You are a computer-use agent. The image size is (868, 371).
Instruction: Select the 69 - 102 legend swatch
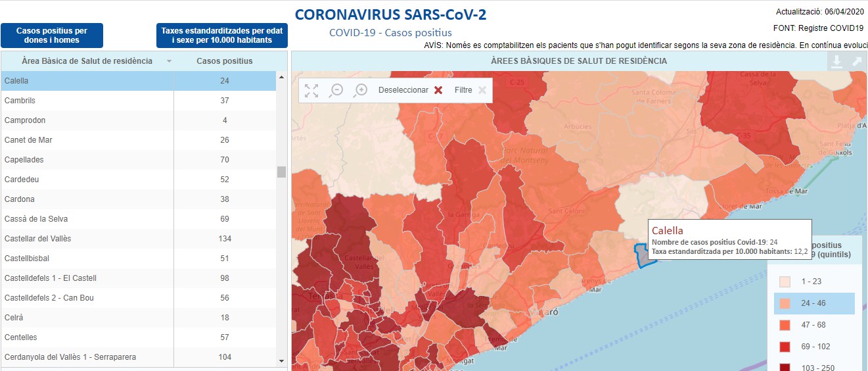coord(785,347)
